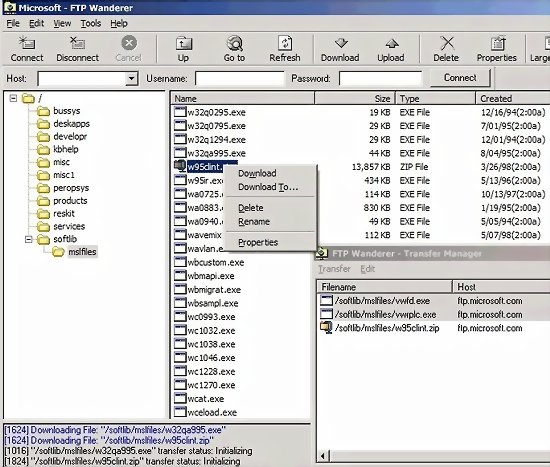Click the Connect toolbar icon

tap(27, 43)
